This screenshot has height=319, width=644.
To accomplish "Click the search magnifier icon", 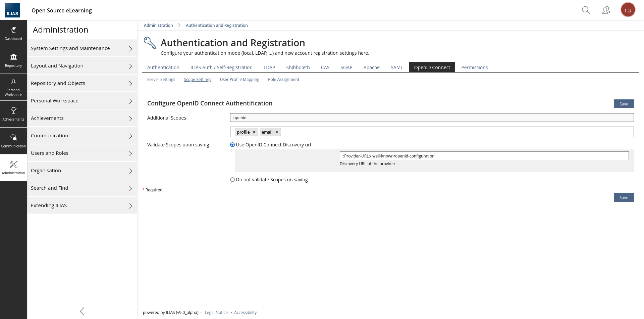I will pos(586,10).
